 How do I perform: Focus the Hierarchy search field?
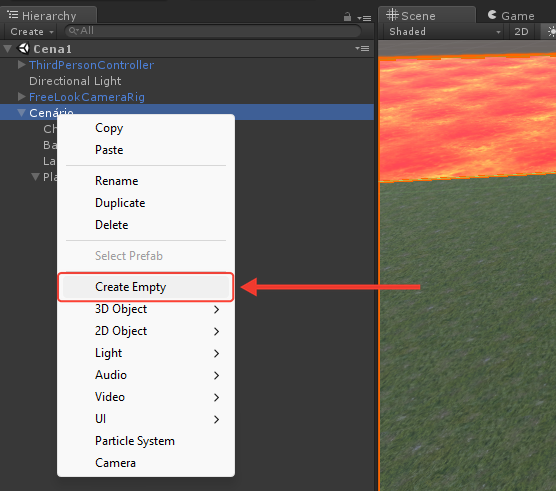(x=213, y=31)
